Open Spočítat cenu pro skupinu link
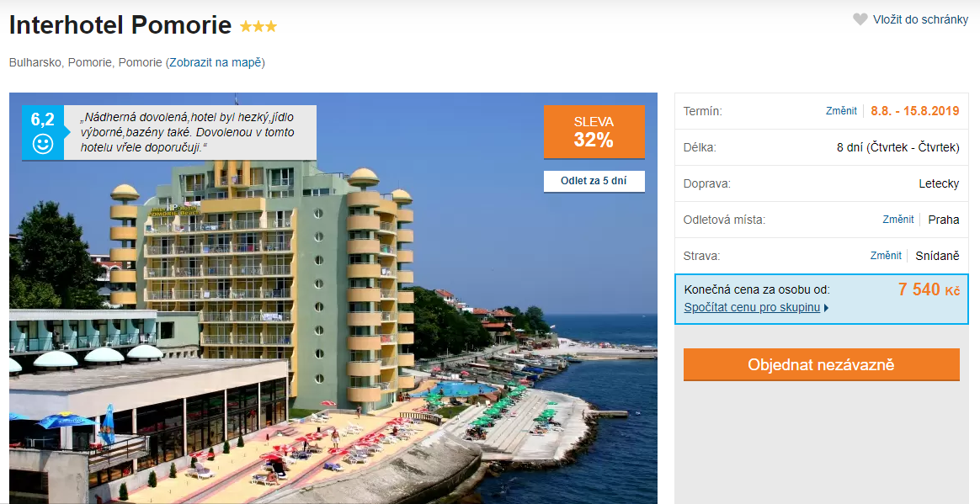Image resolution: width=980 pixels, height=504 pixels. 752,307
